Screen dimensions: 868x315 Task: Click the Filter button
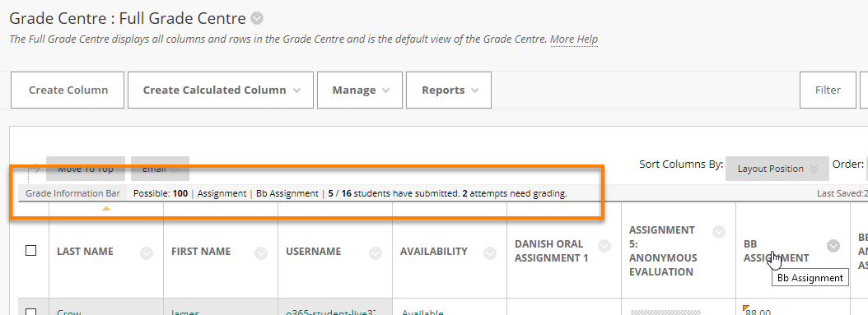828,90
